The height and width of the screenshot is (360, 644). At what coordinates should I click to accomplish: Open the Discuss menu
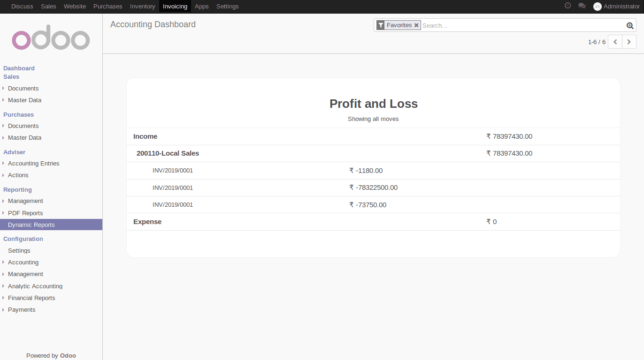tap(22, 7)
